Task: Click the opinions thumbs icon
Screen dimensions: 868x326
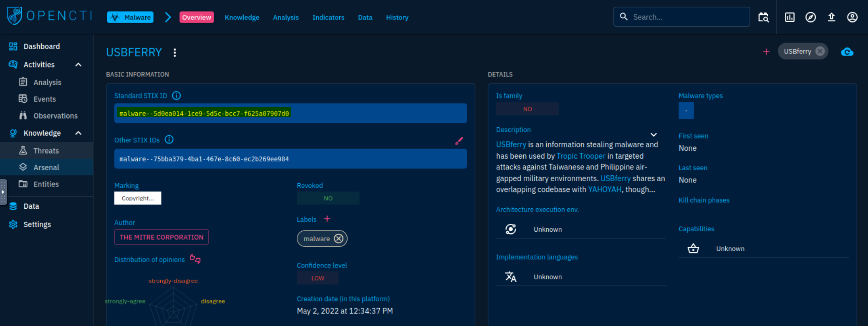Action: [195, 259]
